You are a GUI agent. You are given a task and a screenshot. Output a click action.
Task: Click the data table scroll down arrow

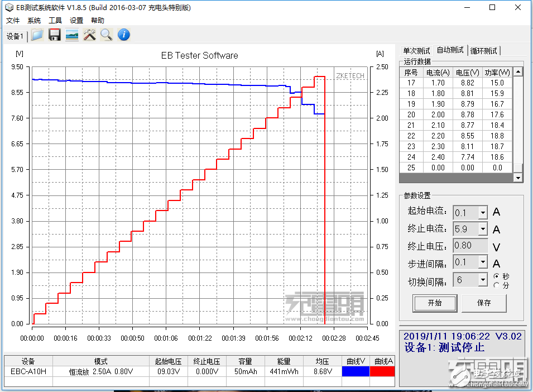pos(518,178)
